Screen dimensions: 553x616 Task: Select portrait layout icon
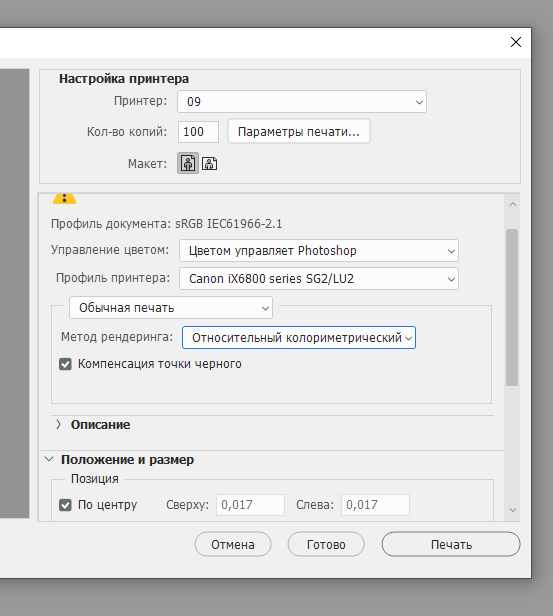[188, 163]
